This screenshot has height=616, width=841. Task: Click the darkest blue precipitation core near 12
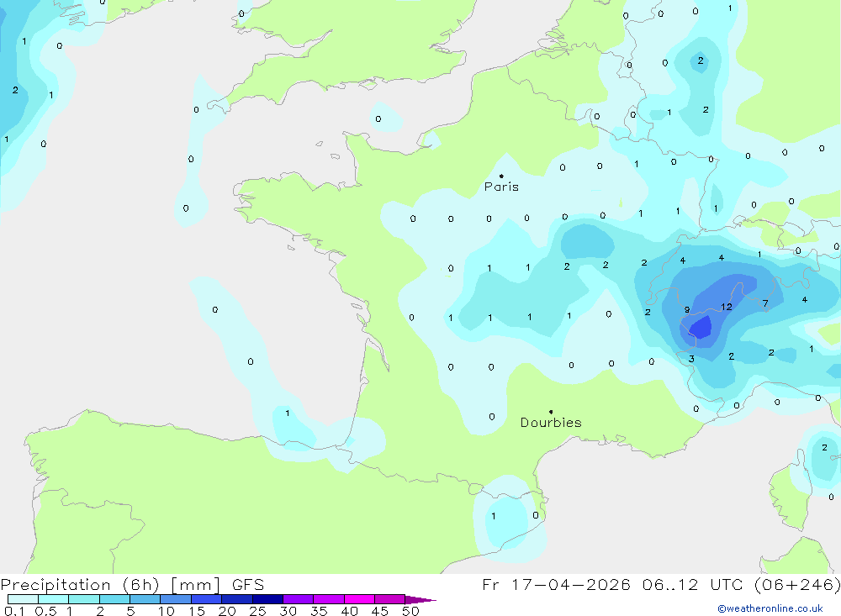click(701, 328)
